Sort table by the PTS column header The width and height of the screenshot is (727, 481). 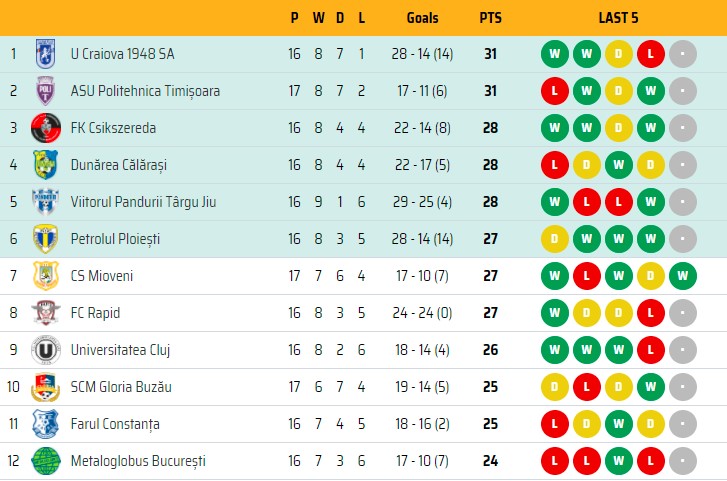point(491,18)
